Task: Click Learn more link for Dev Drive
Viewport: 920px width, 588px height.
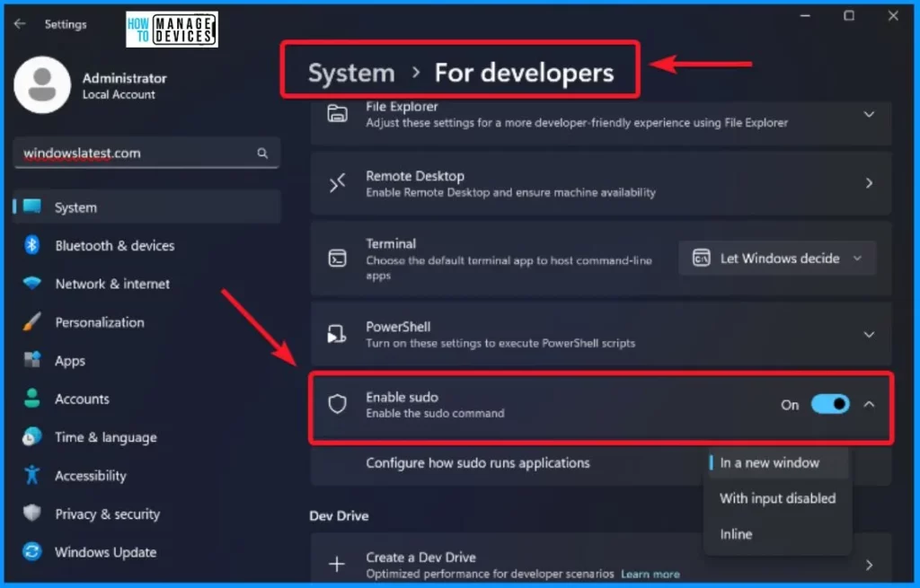Action: 650,574
